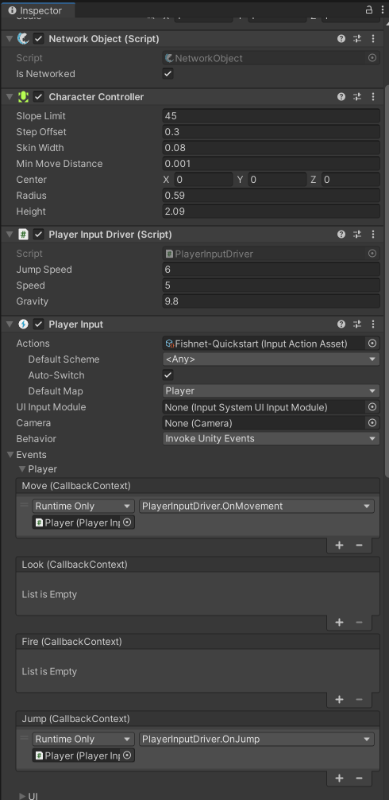The width and height of the screenshot is (389, 800).
Task: Collapse the Network Object component foldout
Action: pyautogui.click(x=9, y=39)
